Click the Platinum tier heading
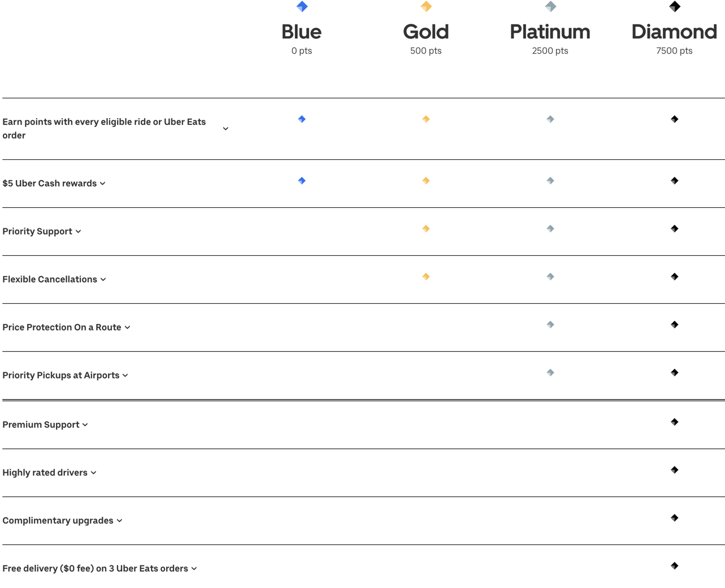Viewport: 725px width, 588px height. click(550, 32)
